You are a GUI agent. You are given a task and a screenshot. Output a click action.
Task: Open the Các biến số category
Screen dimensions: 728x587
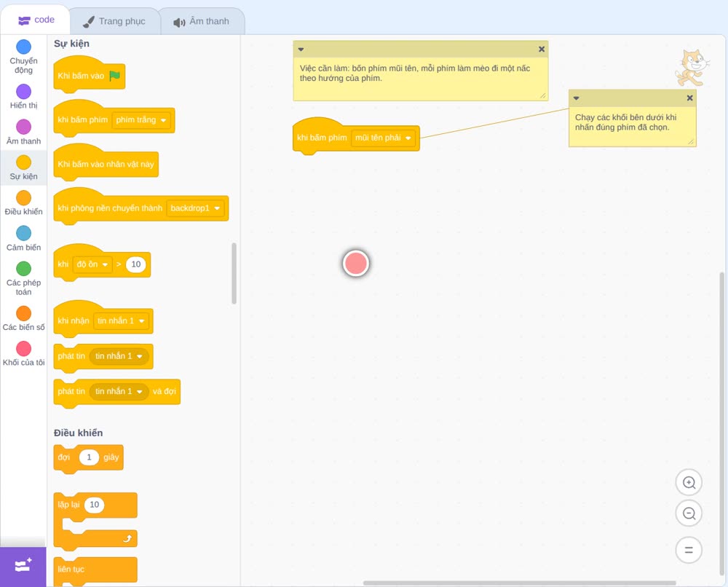tap(23, 318)
